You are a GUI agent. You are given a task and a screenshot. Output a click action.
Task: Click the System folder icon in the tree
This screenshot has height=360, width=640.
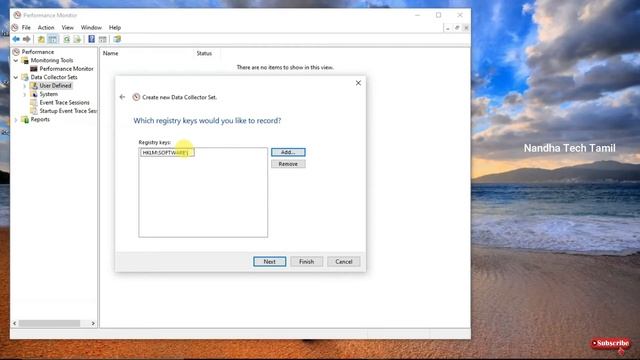click(34, 94)
